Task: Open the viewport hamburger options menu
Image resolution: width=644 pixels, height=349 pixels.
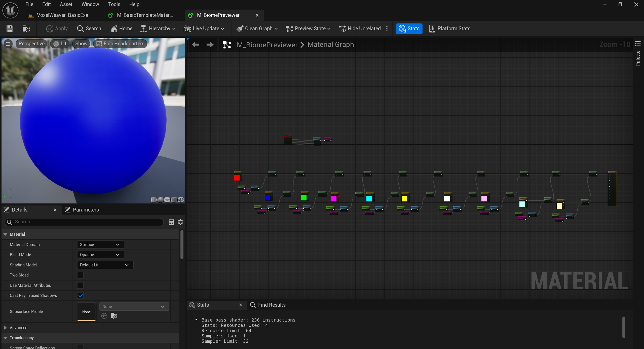Action: click(8, 44)
